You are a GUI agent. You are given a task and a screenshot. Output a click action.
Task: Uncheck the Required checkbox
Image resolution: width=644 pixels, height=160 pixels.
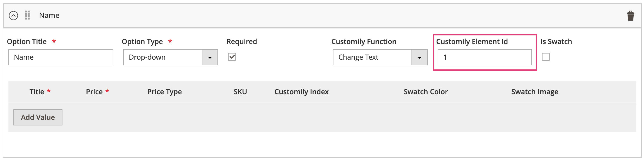point(232,57)
